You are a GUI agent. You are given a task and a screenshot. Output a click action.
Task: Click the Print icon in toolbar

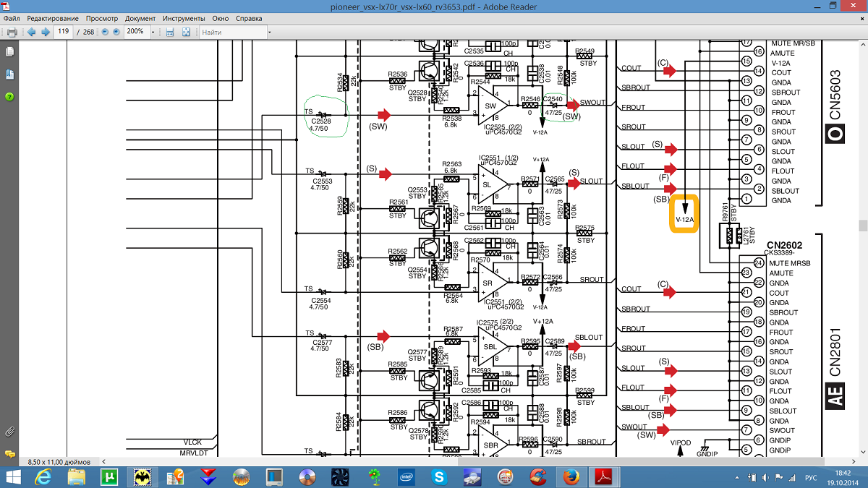click(12, 33)
